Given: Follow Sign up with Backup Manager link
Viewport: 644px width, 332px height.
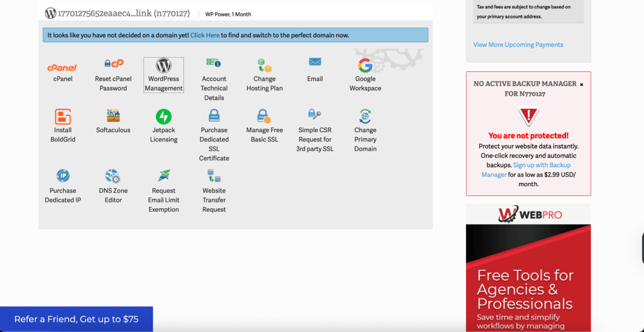Looking at the screenshot, I should click(x=526, y=170).
